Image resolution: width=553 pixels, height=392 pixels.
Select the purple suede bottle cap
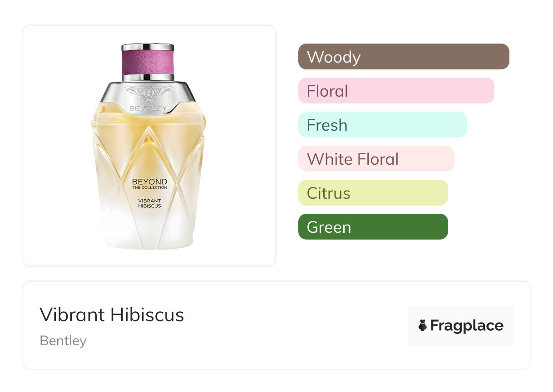tap(148, 63)
